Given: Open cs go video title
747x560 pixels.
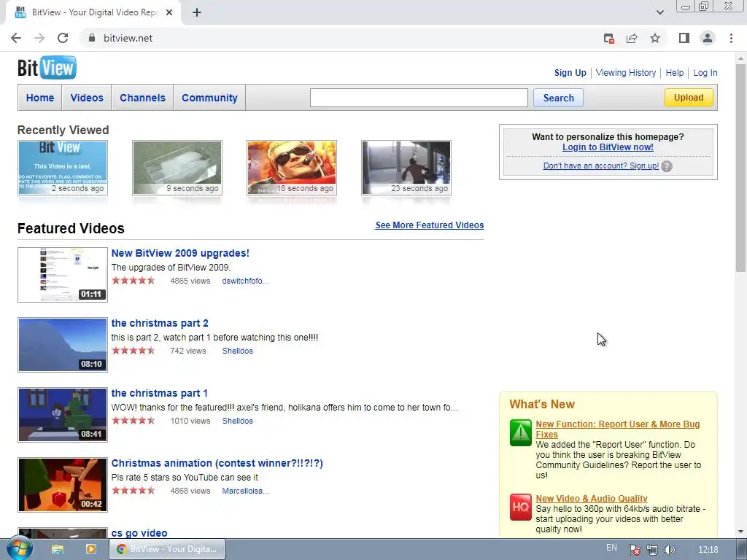Looking at the screenshot, I should pyautogui.click(x=139, y=533).
